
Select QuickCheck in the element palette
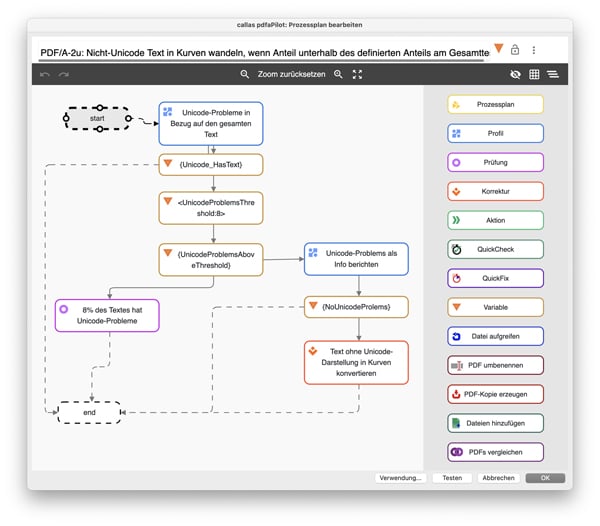click(496, 249)
